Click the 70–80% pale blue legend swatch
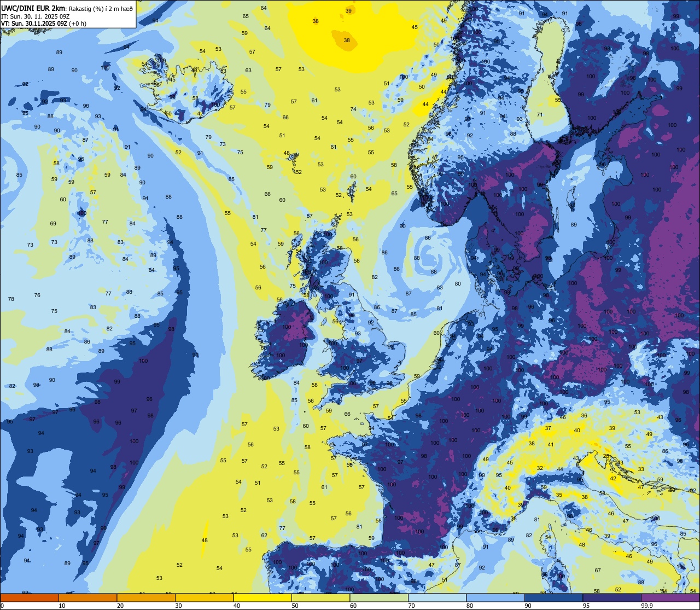 (x=437, y=598)
